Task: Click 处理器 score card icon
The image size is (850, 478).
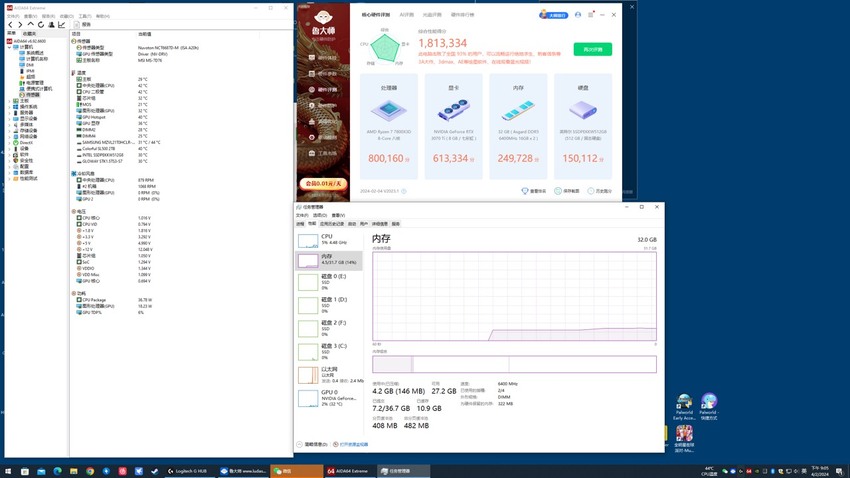Action: pyautogui.click(x=389, y=111)
